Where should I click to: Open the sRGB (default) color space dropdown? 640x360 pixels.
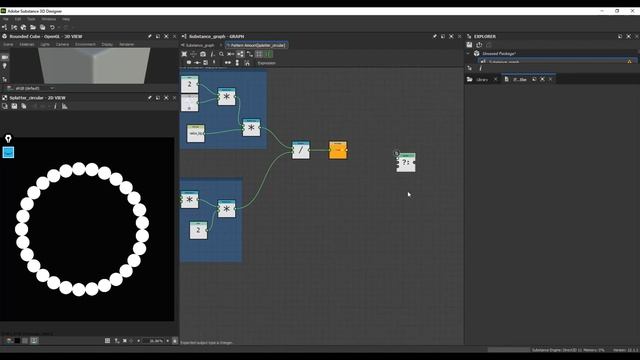(31, 88)
